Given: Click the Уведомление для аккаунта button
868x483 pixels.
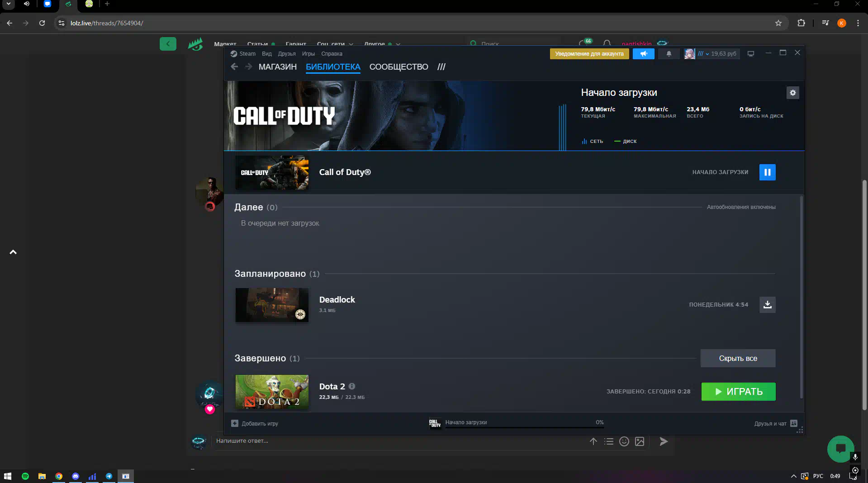Looking at the screenshot, I should 589,54.
